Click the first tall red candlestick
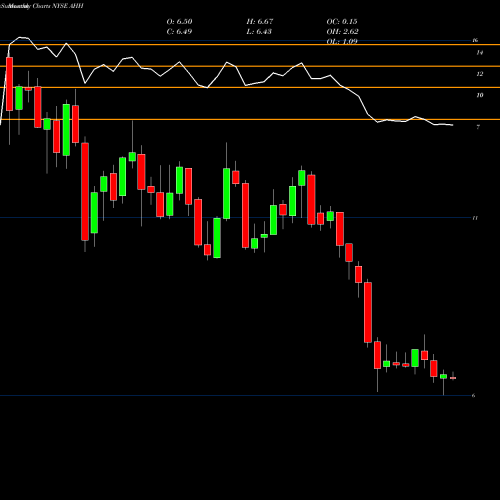 click(x=9, y=84)
